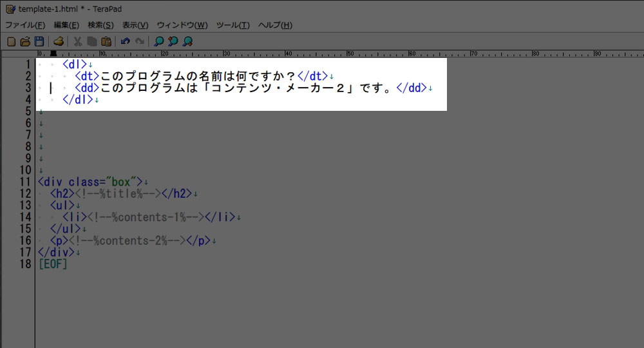Redo with the greyed redo arrow icon
644x348 pixels.
(x=140, y=41)
